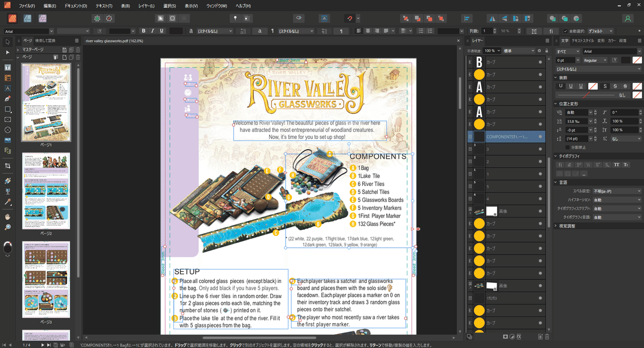The image size is (644, 348).
Task: Select the Artistic Text tool
Action: [x=8, y=88]
